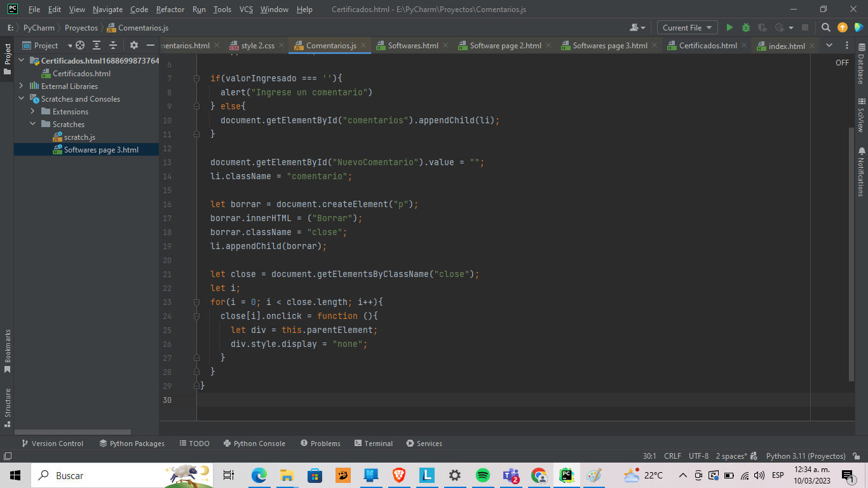This screenshot has height=488, width=868.
Task: Run the current file with green play button
Action: pos(729,27)
